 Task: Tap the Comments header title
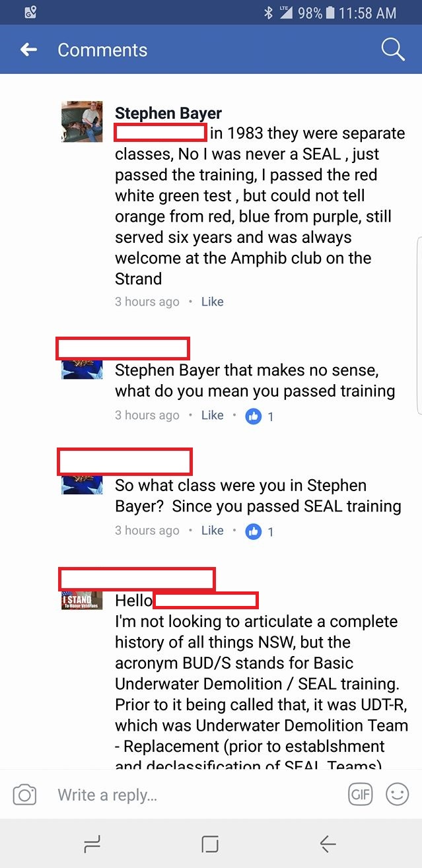102,50
